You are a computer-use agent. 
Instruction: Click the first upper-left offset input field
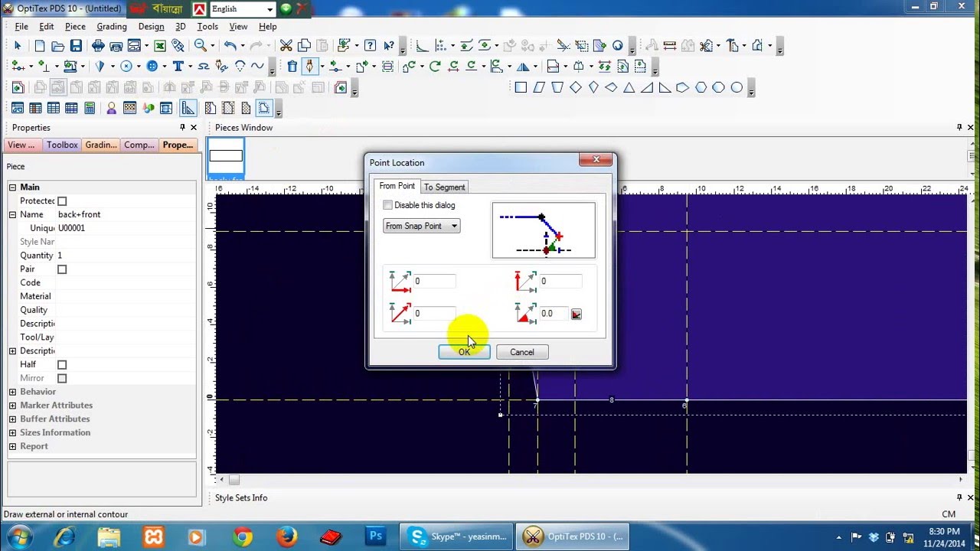coord(434,281)
